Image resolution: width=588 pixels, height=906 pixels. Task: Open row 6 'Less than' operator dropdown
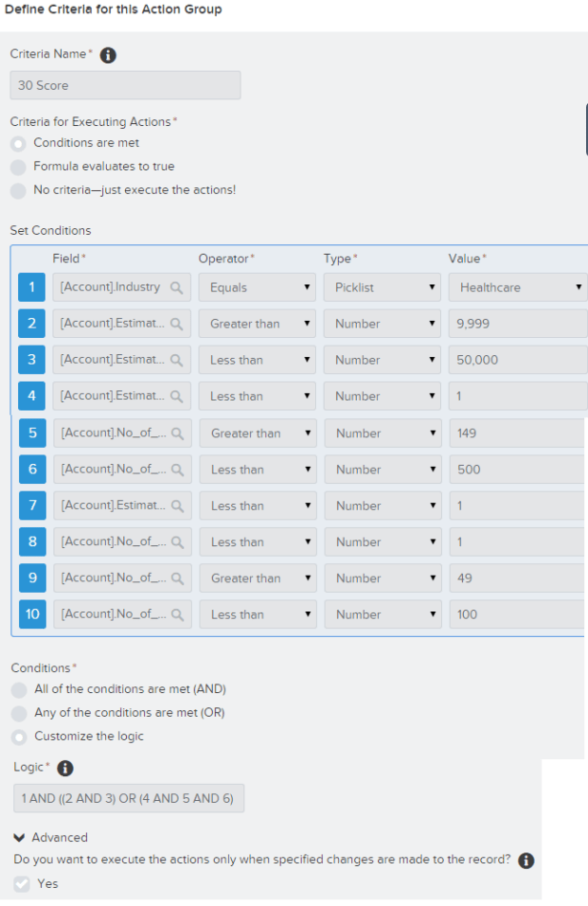tap(258, 470)
